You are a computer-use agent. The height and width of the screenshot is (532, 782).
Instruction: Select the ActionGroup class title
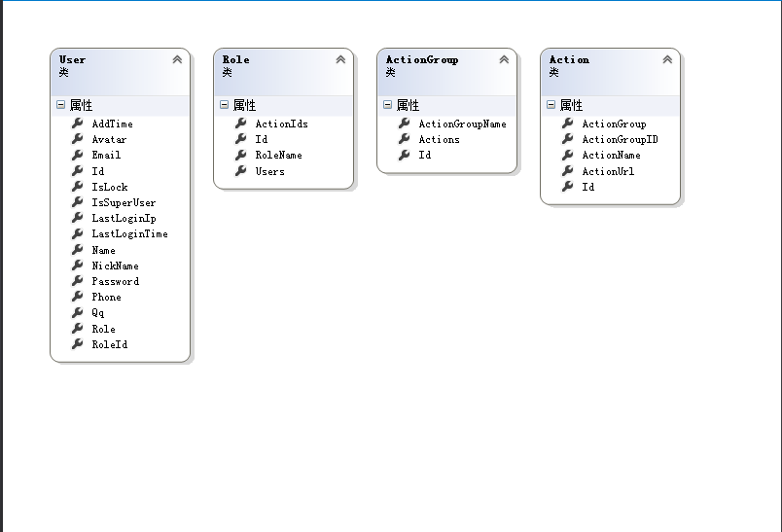coord(422,60)
